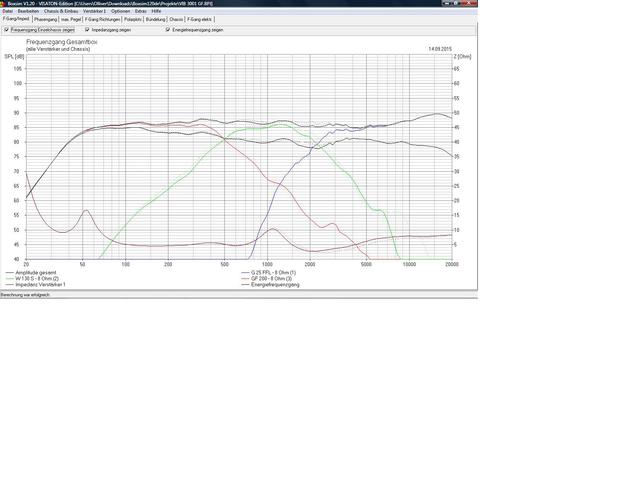Click the chart date 14.09.2015
The height and width of the screenshot is (477, 640).
[440, 49]
